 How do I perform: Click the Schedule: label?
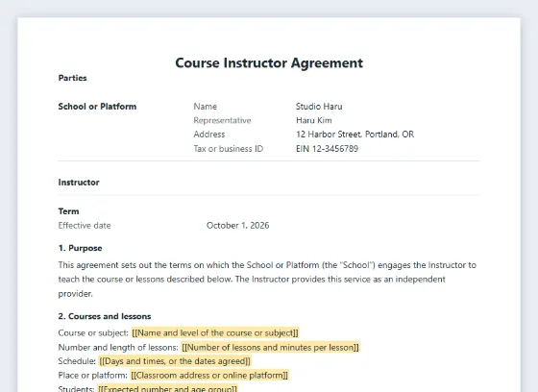click(x=77, y=361)
